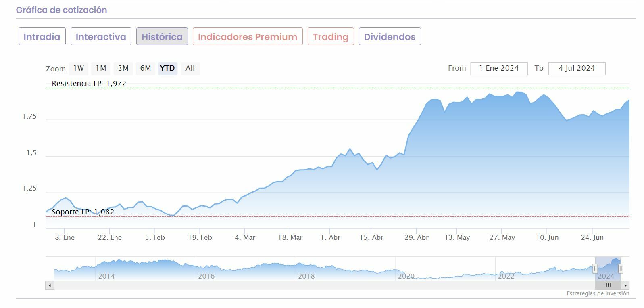Click the left range handle of the navigator
Screen dimensions: 644x308
tap(595, 268)
